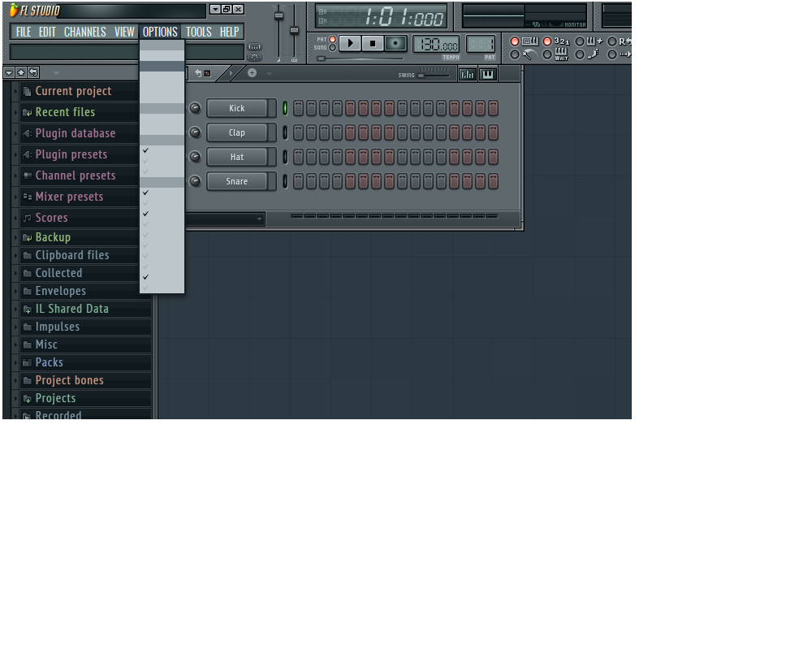Click the metronome icon

point(529,54)
